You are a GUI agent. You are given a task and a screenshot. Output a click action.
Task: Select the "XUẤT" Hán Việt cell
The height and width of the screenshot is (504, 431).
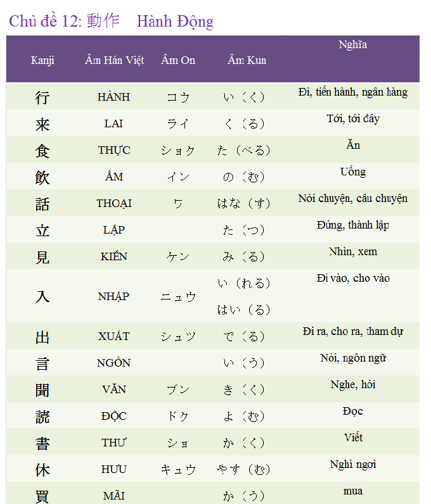(114, 337)
